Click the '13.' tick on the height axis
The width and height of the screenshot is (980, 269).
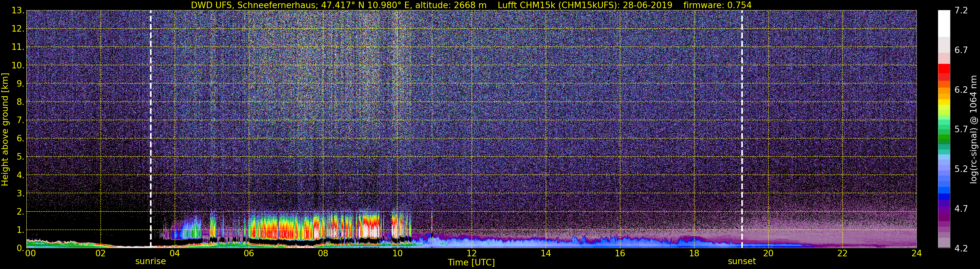(x=18, y=11)
